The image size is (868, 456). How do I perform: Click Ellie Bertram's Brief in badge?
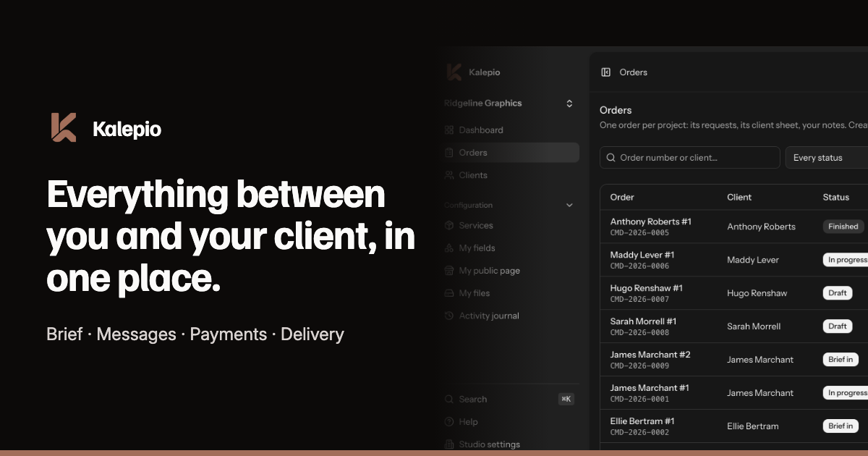(841, 426)
